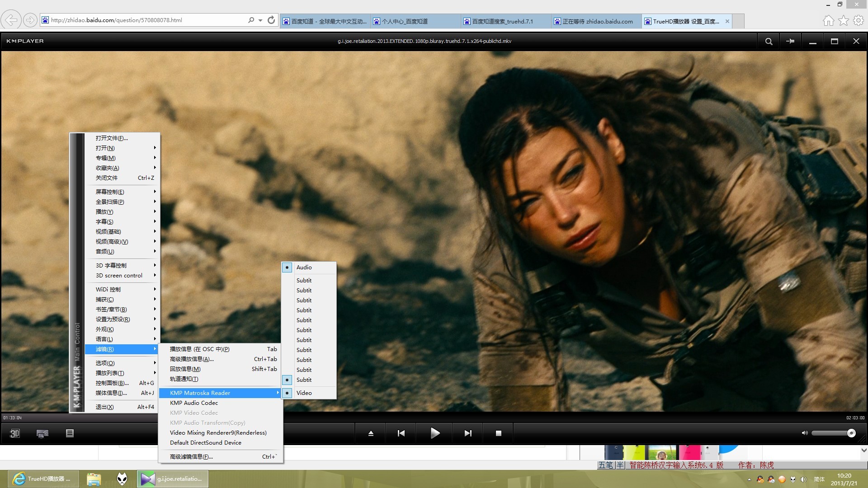868x488 pixels.
Task: Select fifth Subtit entry in list
Action: [x=309, y=320]
